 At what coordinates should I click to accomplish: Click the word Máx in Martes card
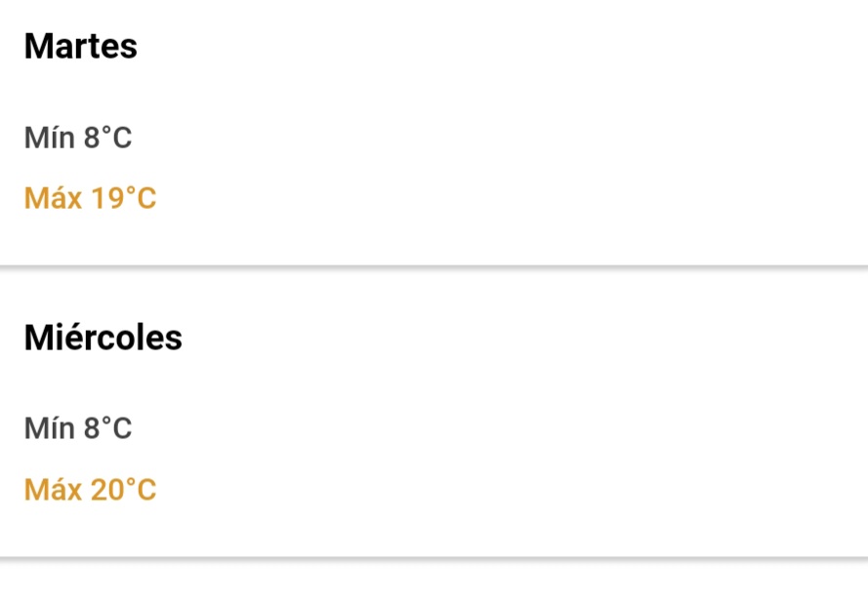click(53, 198)
